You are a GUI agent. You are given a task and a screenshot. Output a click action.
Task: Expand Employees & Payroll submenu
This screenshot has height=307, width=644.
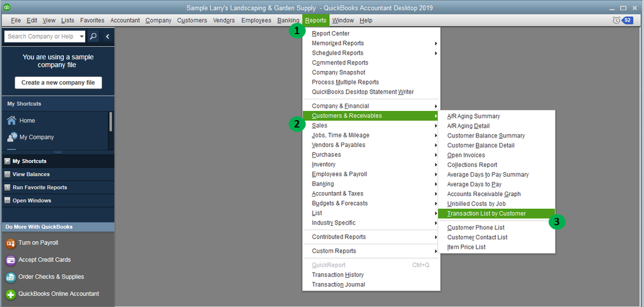(x=436, y=174)
